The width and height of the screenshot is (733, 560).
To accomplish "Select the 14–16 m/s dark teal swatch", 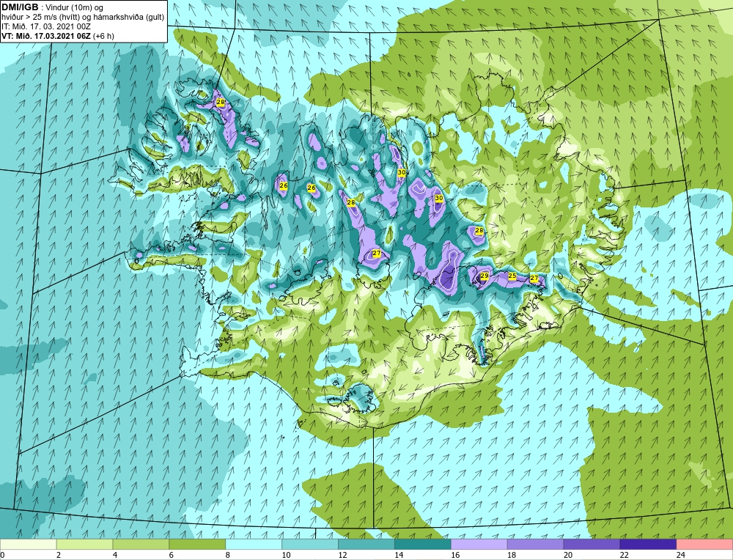I will point(423,544).
